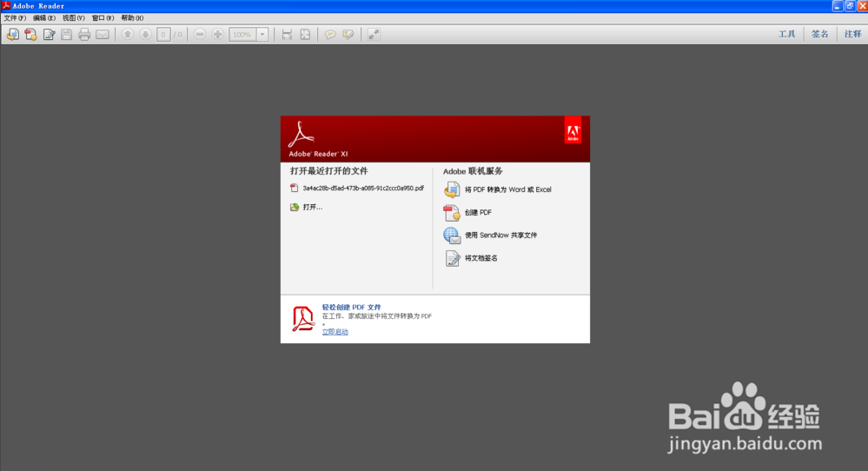Click the Fit width scrolling icon
Screen dimensions: 868x471
(287, 34)
